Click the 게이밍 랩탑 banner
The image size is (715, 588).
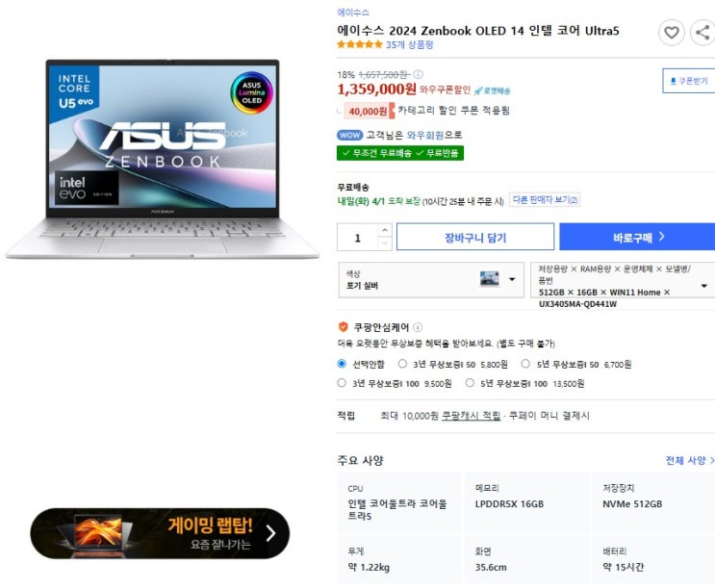[160, 533]
